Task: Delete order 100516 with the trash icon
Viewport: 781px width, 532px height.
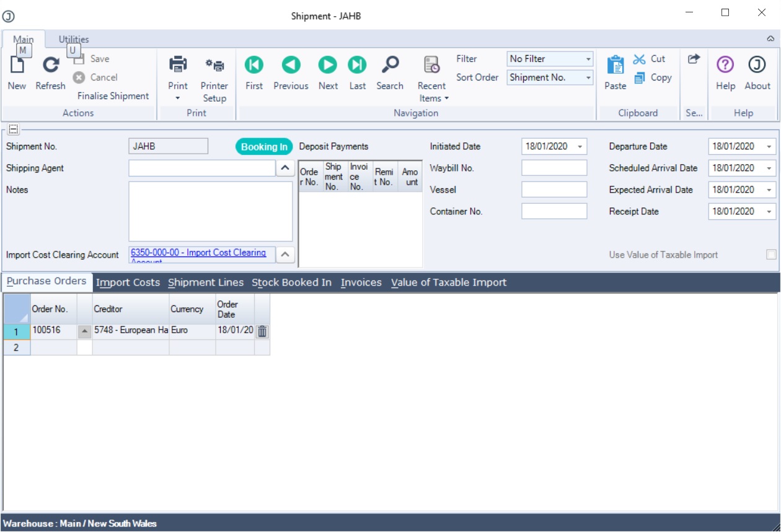Action: pyautogui.click(x=262, y=331)
